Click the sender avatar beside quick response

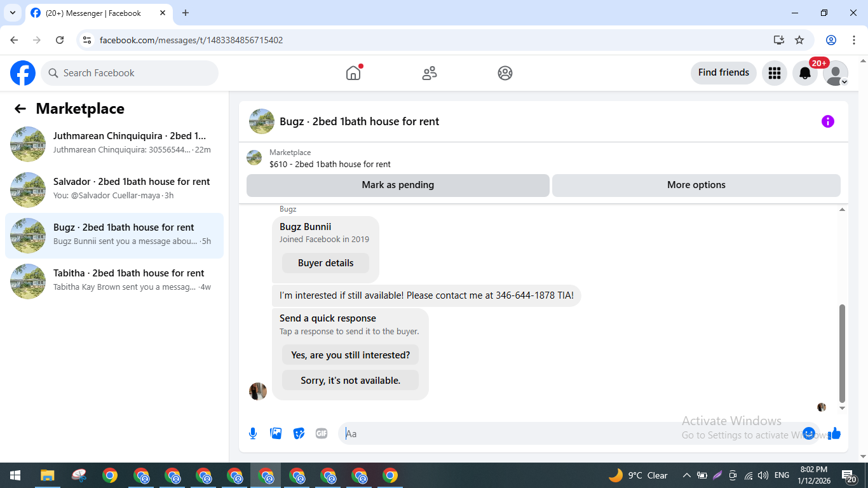coord(258,391)
